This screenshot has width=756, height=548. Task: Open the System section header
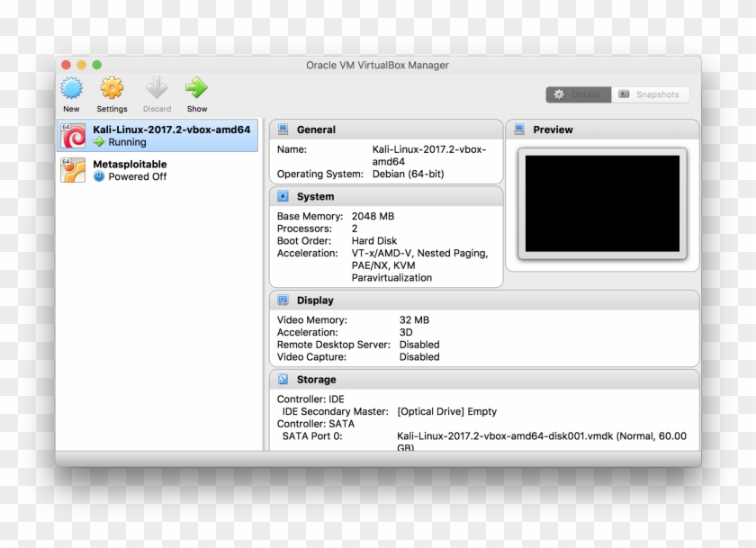[386, 196]
